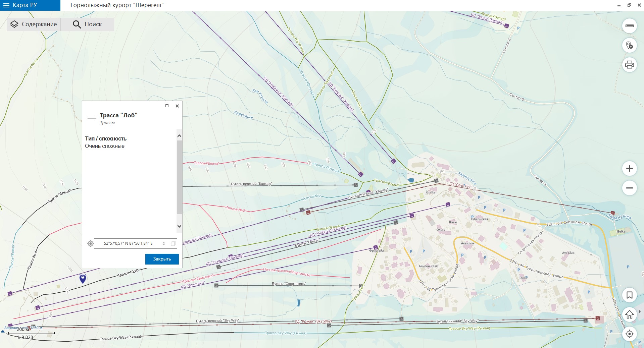Locate my position with target icon
The height and width of the screenshot is (348, 644).
pos(629,334)
